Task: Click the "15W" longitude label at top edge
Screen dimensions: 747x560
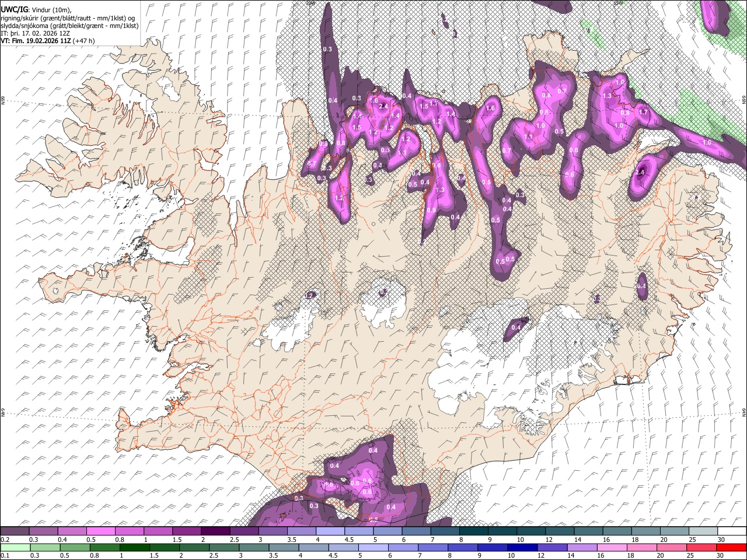Action: [x=617, y=2]
